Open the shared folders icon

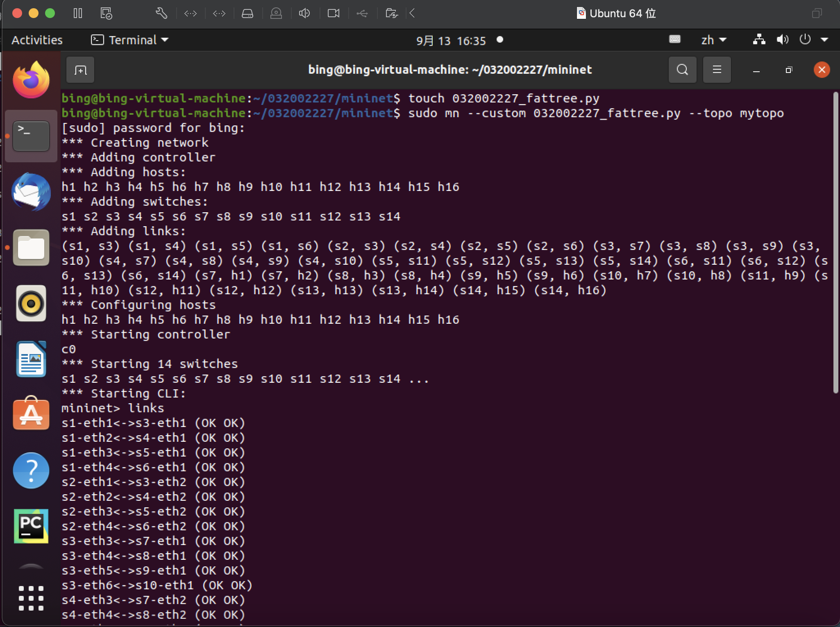391,14
